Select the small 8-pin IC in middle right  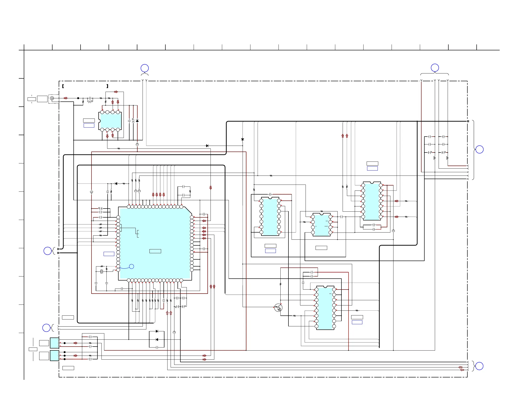pyautogui.click(x=321, y=225)
